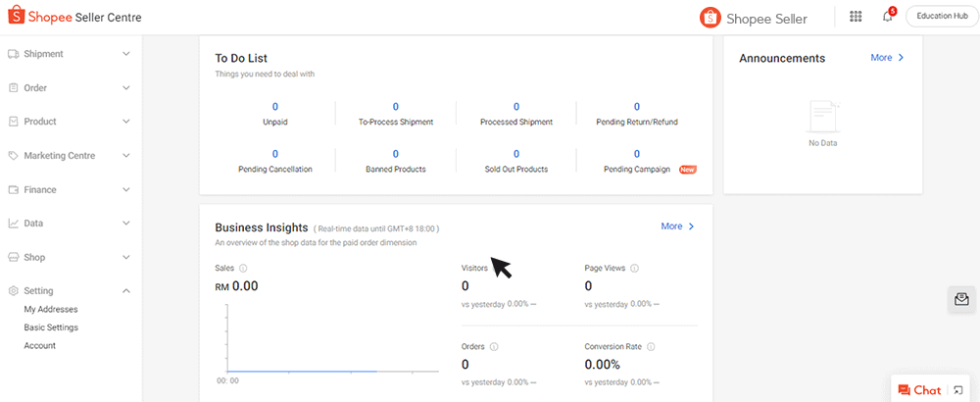View More announcements link

[887, 58]
